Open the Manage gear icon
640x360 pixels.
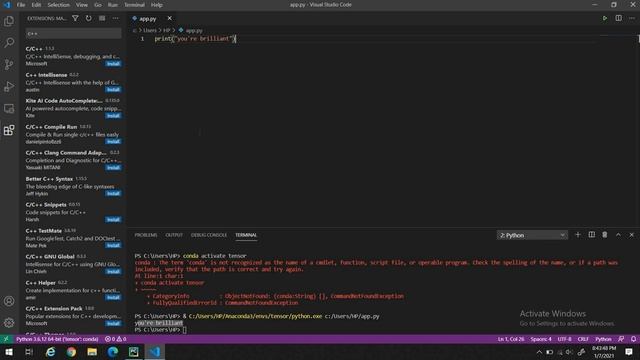[9, 322]
